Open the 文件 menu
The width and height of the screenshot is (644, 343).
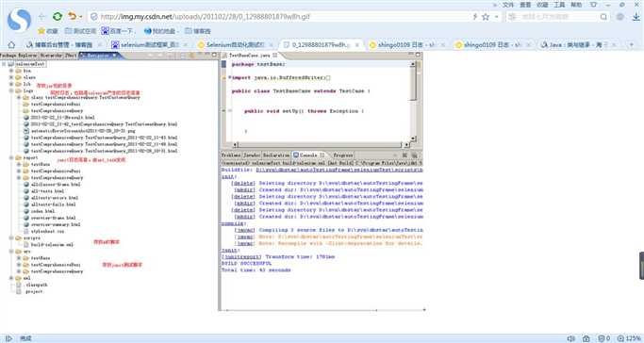[x=508, y=5]
